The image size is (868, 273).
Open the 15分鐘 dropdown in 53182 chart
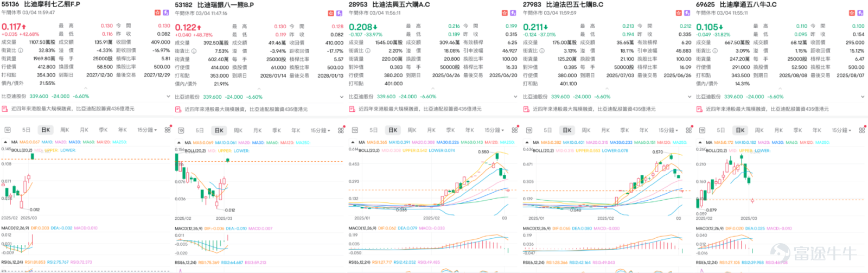(x=321, y=130)
